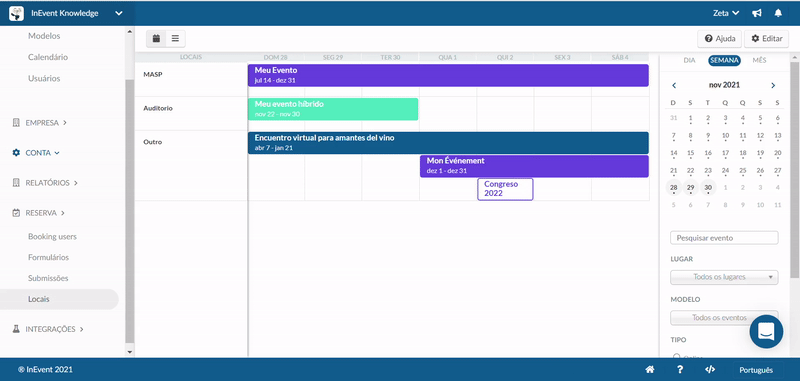
Task: Expand the InEvent Knowledge company selector
Action: tap(66, 13)
